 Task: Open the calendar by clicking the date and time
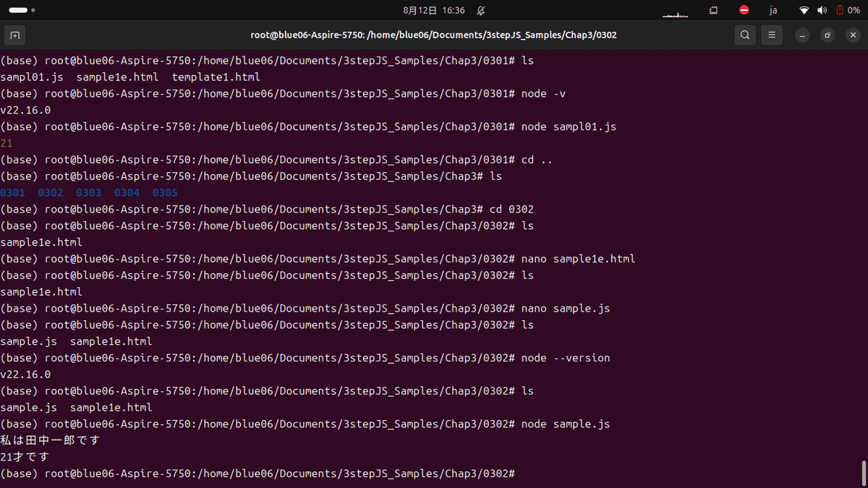click(x=433, y=10)
